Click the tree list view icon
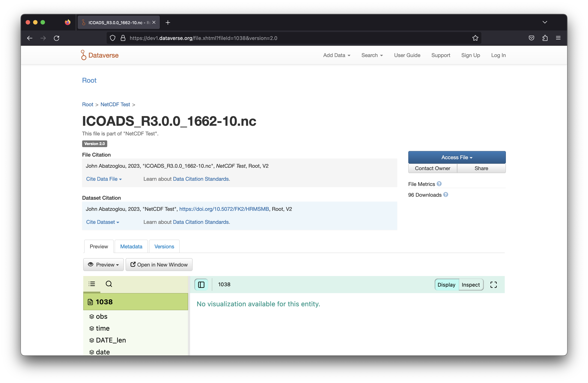Viewport: 588px width, 383px height. point(92,284)
